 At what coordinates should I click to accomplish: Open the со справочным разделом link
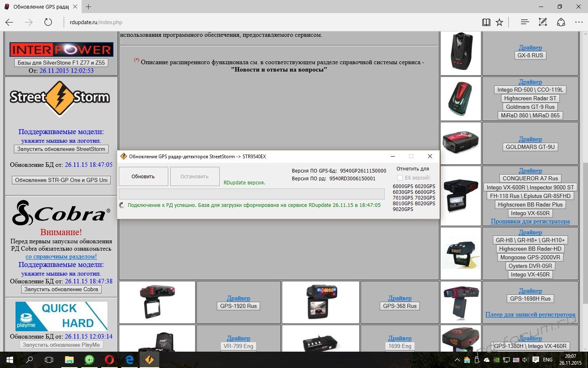61,256
